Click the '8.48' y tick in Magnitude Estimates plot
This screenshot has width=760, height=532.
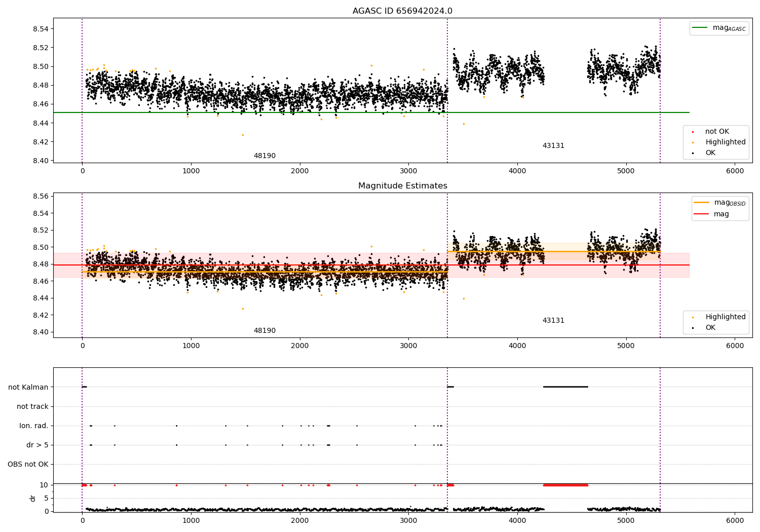(41, 264)
